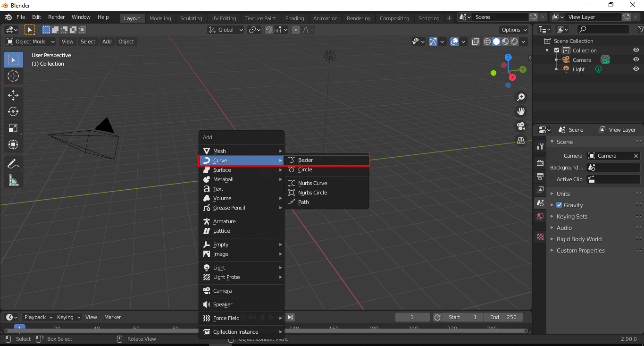This screenshot has width=644, height=346.
Task: Hide the Camera in the viewport
Action: 636,59
